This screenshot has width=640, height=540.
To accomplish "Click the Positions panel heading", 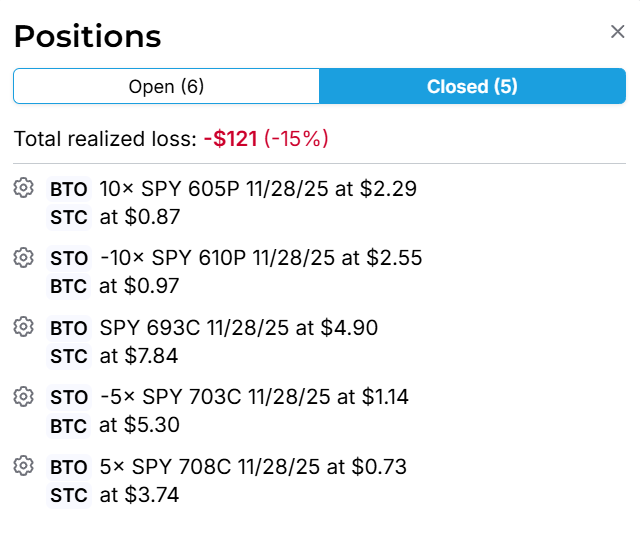I will pos(87,36).
